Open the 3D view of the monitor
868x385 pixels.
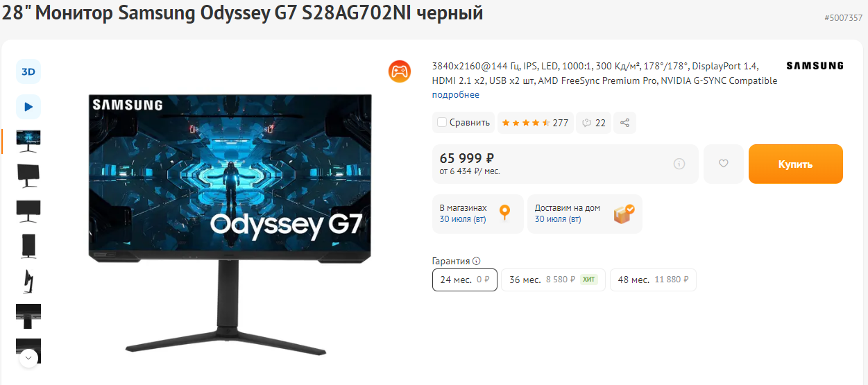click(x=28, y=71)
